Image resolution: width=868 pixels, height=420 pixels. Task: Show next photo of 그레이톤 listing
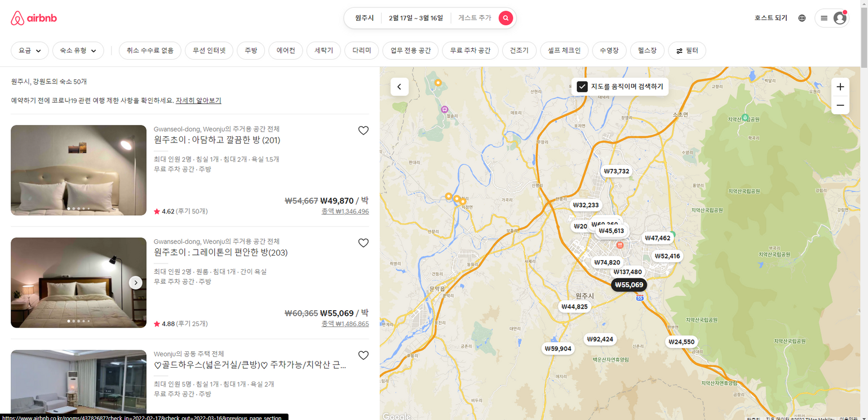pyautogui.click(x=135, y=283)
